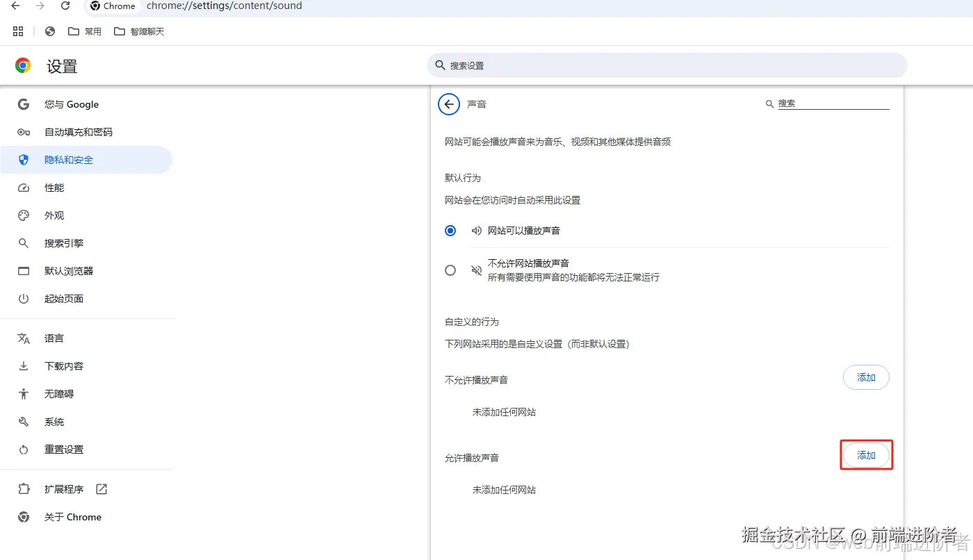973x560 pixels.
Task: Click the speaker icon beside 网站可以播放声音
Action: [476, 230]
